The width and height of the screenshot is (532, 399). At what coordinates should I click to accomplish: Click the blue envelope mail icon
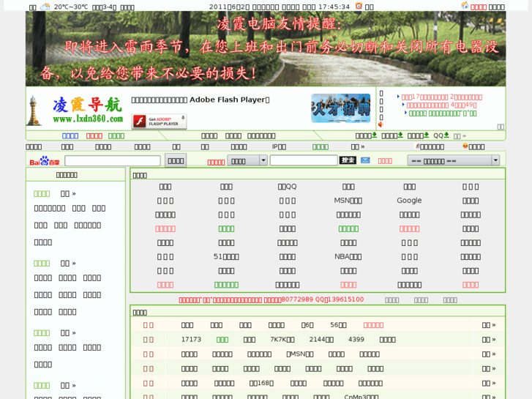(x=365, y=160)
